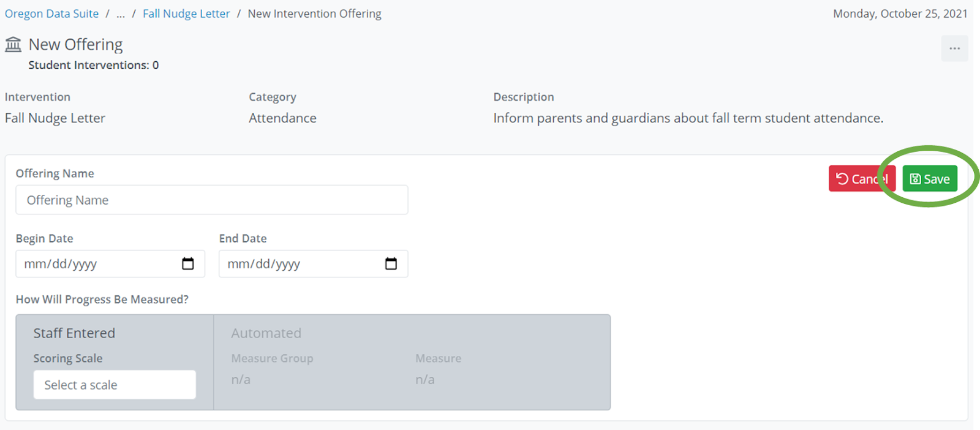Click the Begin Date mm/dd/yyyy field
This screenshot has width=980, height=430.
tap(98, 264)
